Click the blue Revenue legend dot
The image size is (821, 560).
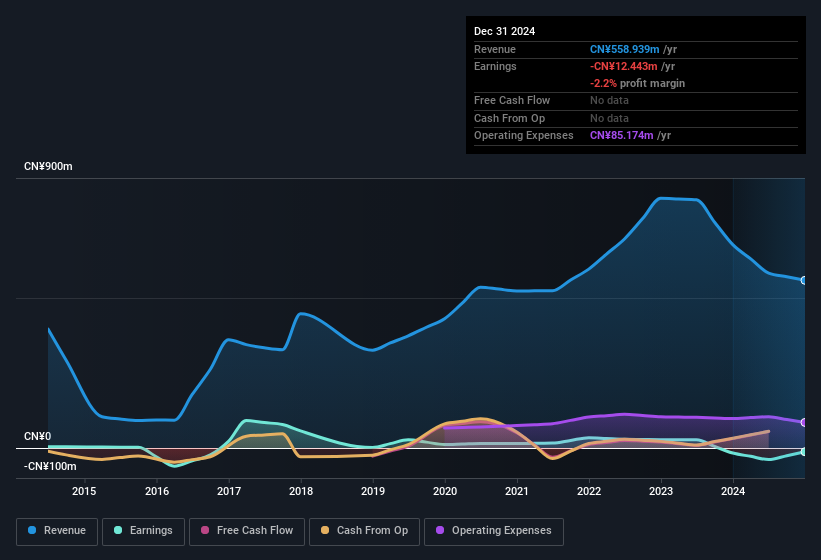coord(32,530)
